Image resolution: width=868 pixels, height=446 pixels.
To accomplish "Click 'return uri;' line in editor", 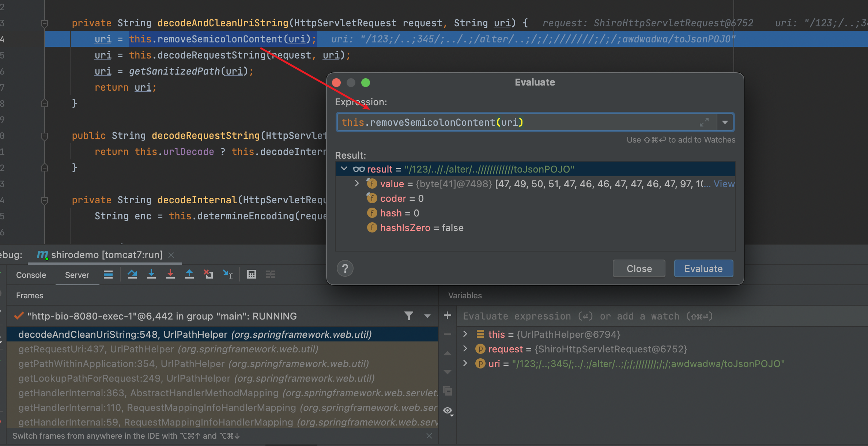I will (x=125, y=87).
